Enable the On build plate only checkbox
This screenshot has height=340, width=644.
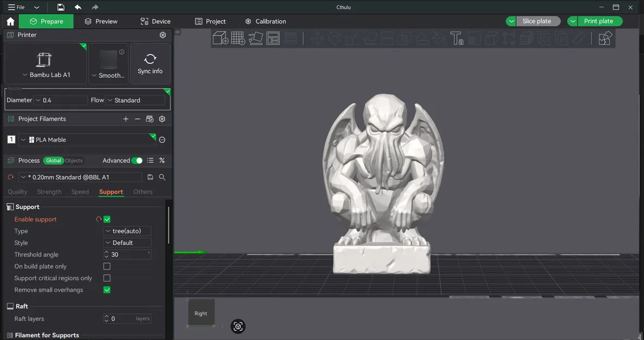[x=107, y=266]
